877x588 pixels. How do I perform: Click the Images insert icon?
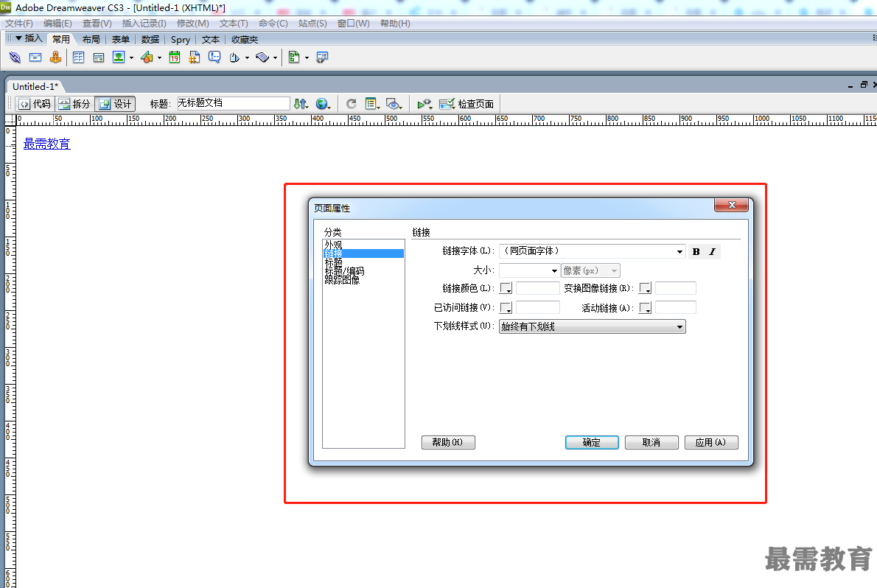click(119, 57)
